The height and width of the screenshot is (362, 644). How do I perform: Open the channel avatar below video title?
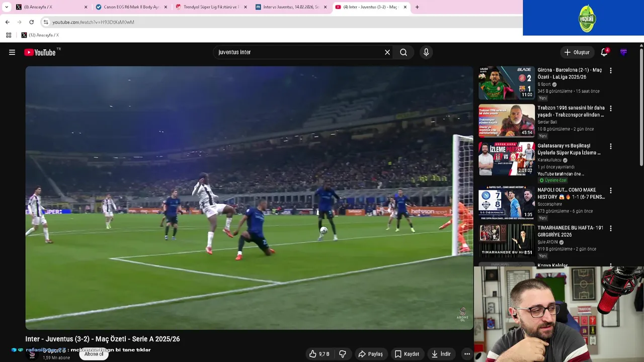coord(32,354)
